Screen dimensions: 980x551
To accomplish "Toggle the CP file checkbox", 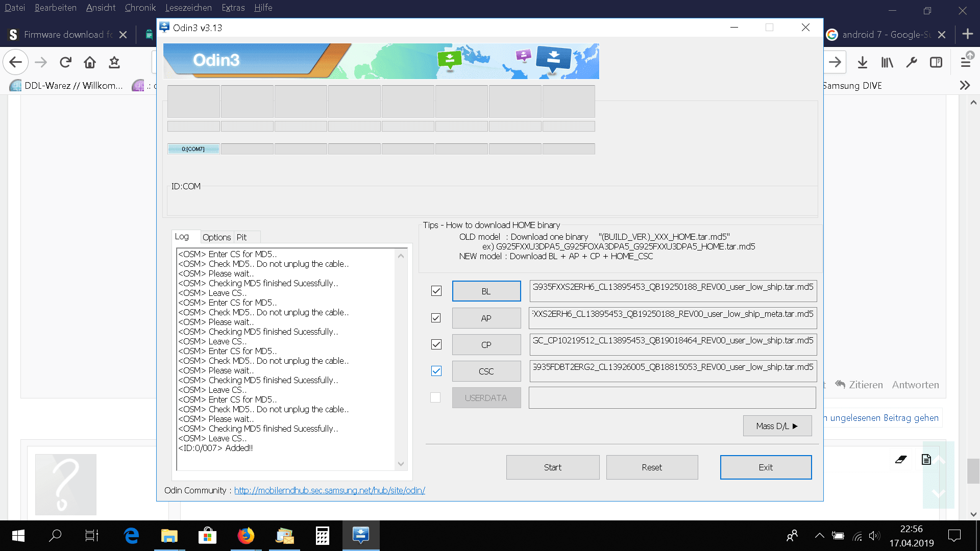I will 436,344.
